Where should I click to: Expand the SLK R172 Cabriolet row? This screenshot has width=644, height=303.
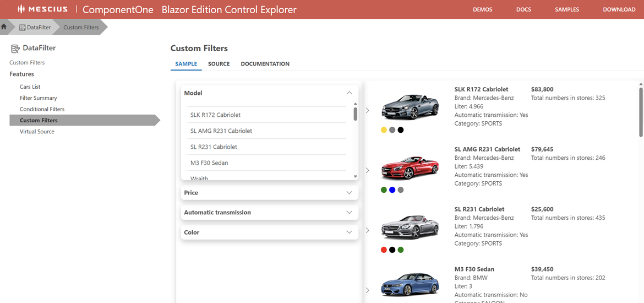(x=368, y=110)
